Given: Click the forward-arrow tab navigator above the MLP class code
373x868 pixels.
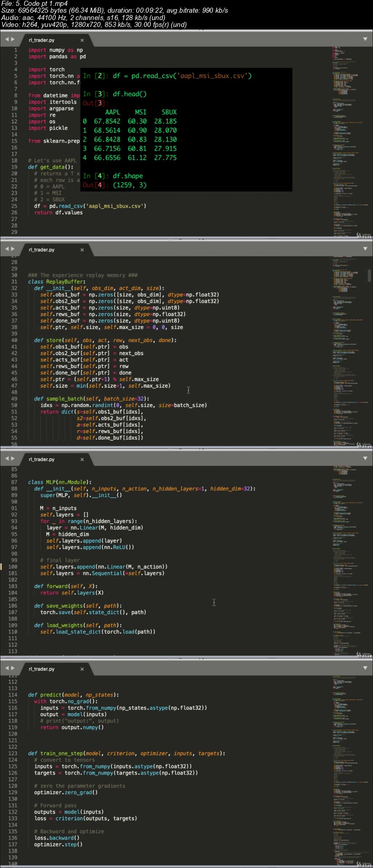Looking at the screenshot, I should [13, 459].
